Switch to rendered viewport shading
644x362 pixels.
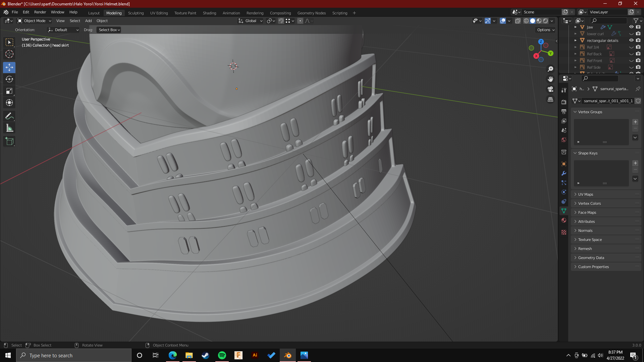click(545, 21)
